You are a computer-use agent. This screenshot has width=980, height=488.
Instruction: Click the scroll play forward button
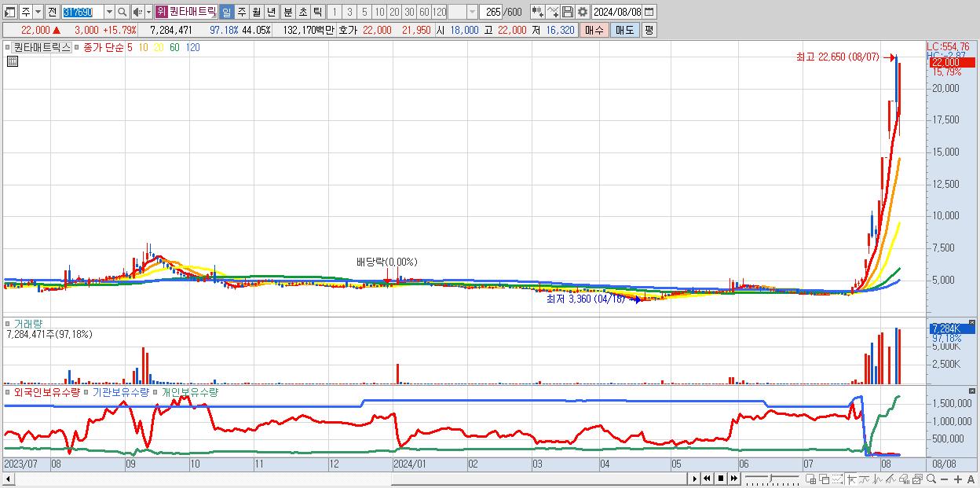coord(695,479)
